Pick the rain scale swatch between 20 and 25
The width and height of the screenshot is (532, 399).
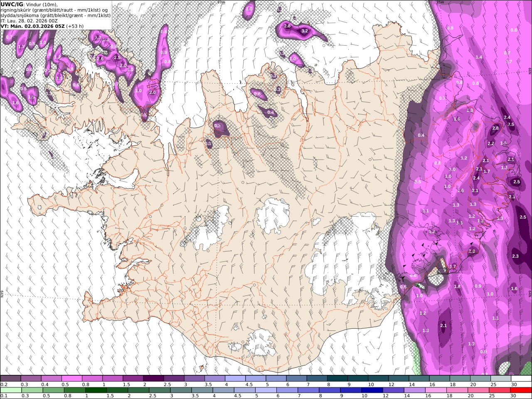tap(478, 390)
